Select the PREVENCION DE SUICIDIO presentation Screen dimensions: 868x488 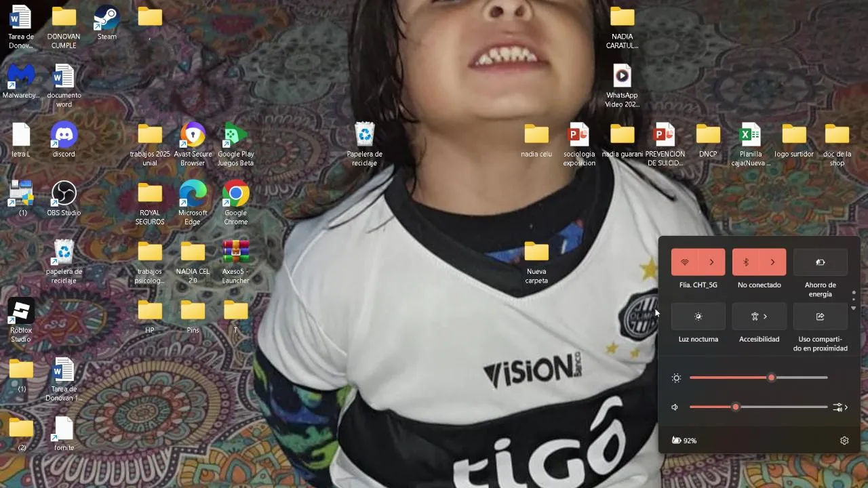tap(665, 145)
